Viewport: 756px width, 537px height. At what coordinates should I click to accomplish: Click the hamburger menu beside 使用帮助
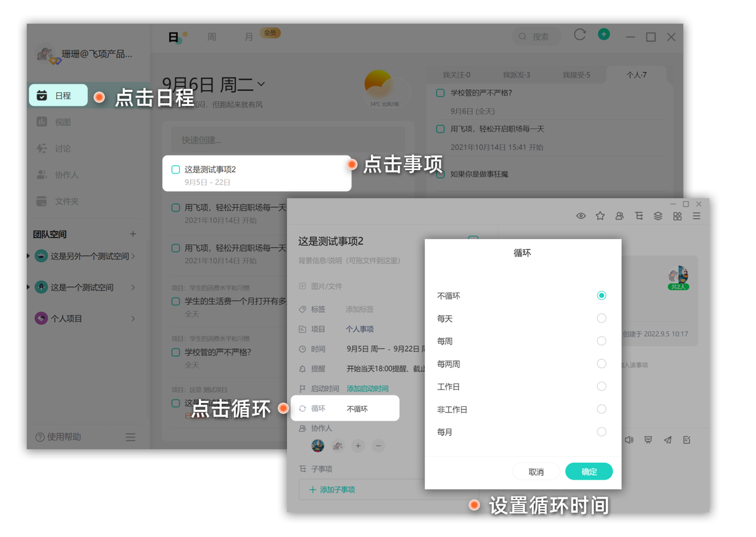pyautogui.click(x=131, y=437)
